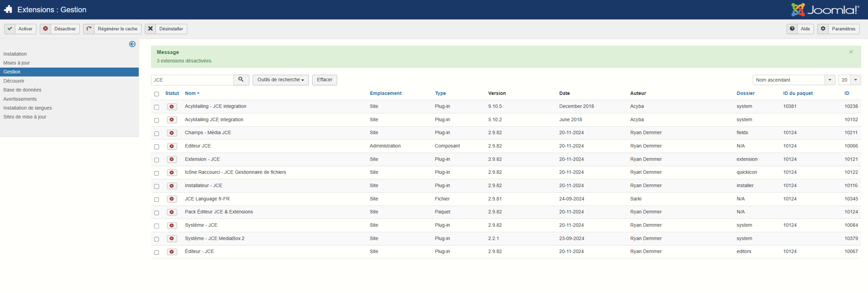Image resolution: width=868 pixels, height=293 pixels.
Task: Click the 'Paquet' type cell
Action: (442, 212)
